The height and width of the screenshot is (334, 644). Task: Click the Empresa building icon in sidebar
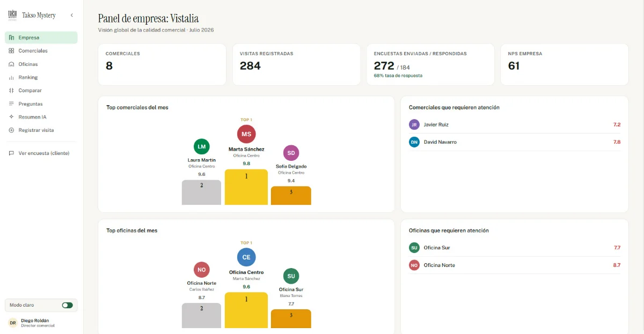pos(12,38)
